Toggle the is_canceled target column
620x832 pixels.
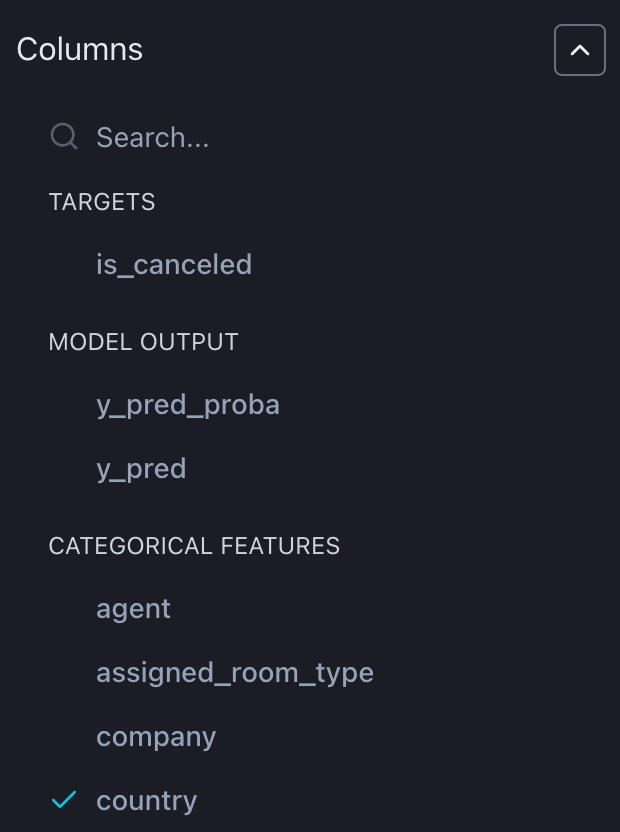click(x=174, y=265)
